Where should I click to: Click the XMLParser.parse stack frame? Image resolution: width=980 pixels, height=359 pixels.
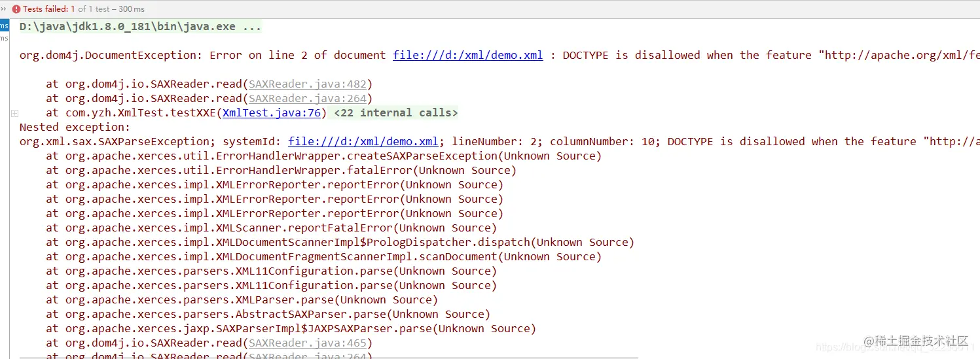click(x=242, y=299)
